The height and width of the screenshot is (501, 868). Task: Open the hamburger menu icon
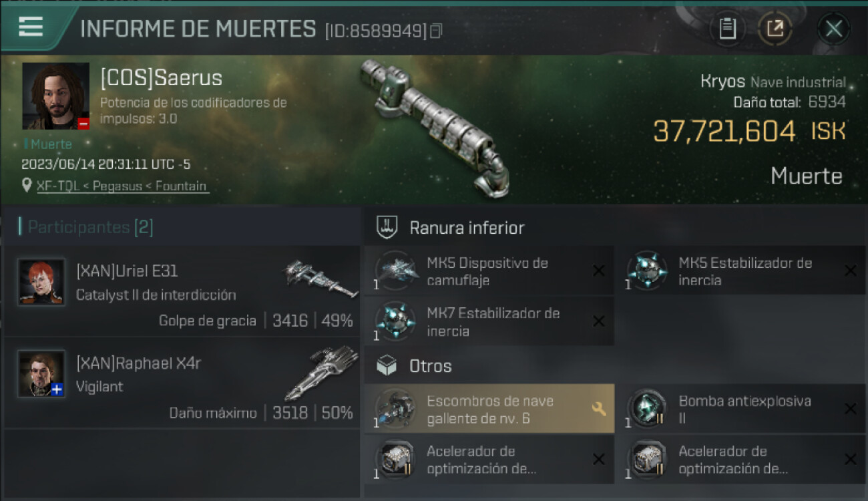31,27
